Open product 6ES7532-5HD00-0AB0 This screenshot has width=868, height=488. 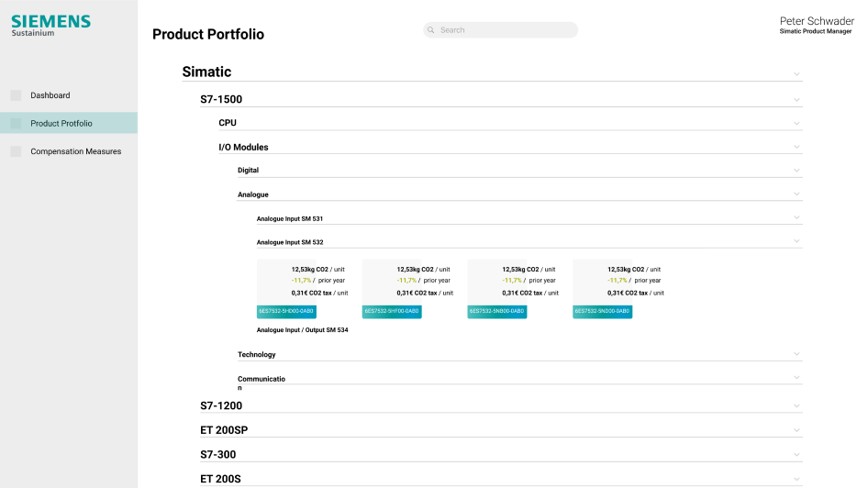(x=286, y=312)
